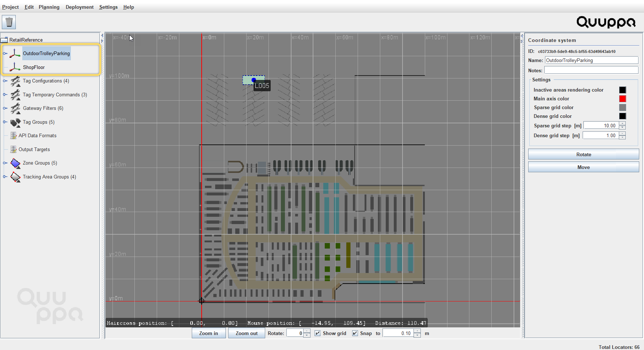Click the Move button

pyautogui.click(x=583, y=167)
